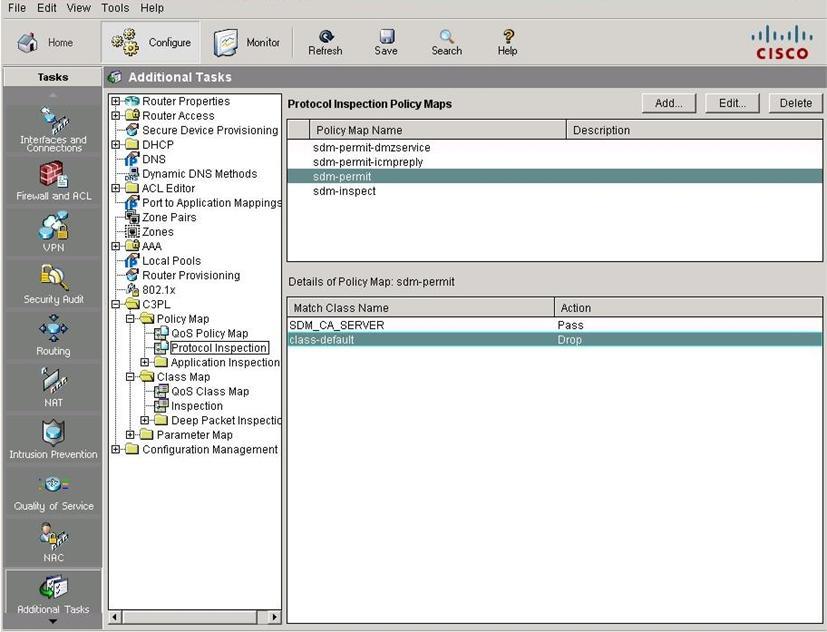Click the Save floppy disk icon

[387, 36]
